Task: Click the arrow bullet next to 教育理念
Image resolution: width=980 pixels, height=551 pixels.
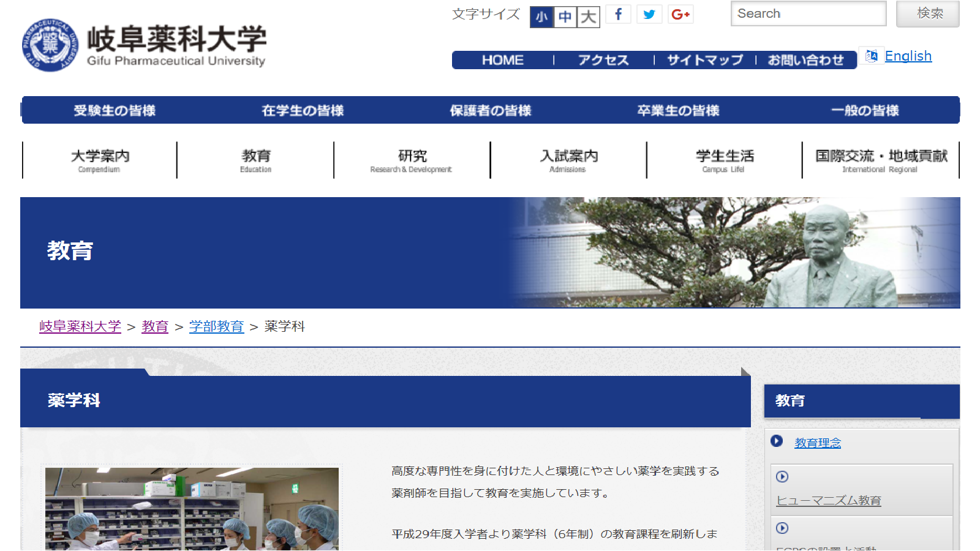Action: (x=777, y=441)
